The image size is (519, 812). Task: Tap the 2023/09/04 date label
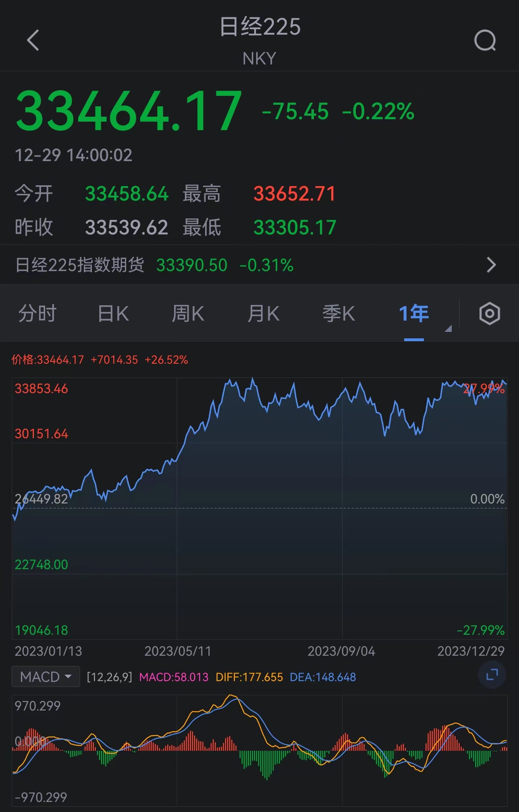[341, 651]
